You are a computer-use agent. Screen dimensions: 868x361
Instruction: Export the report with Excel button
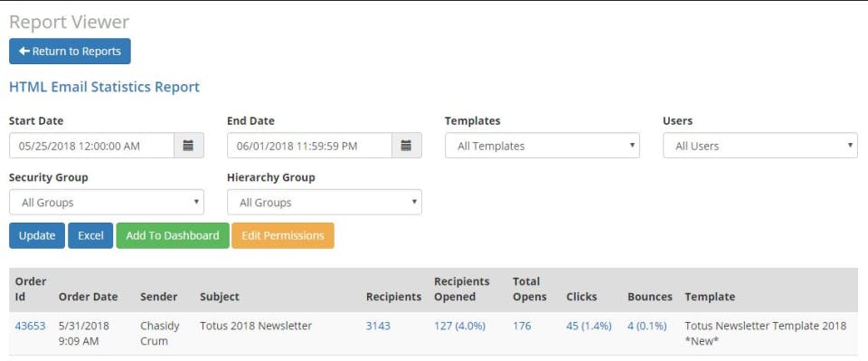tap(90, 235)
